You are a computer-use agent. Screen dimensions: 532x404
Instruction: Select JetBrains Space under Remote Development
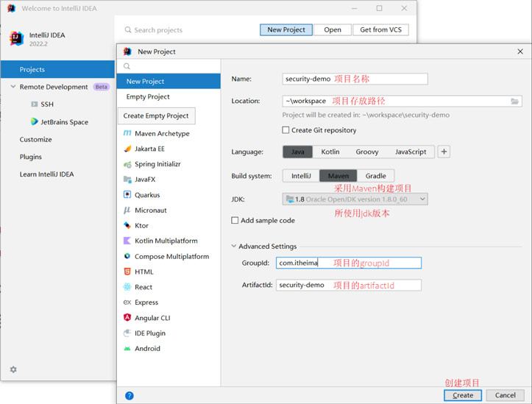click(65, 121)
